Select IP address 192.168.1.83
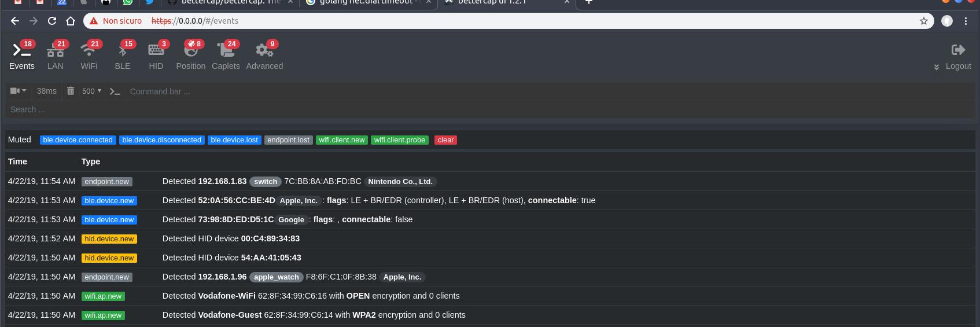This screenshot has width=980, height=327. click(222, 181)
